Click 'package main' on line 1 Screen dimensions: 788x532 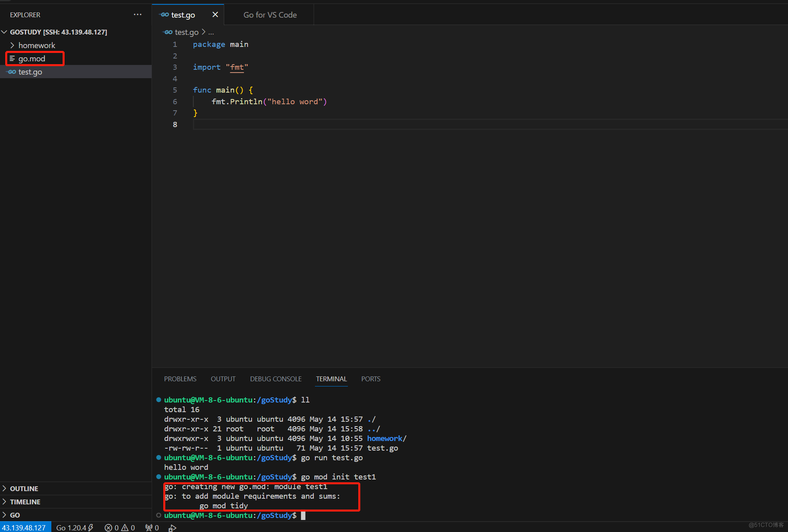coord(221,44)
